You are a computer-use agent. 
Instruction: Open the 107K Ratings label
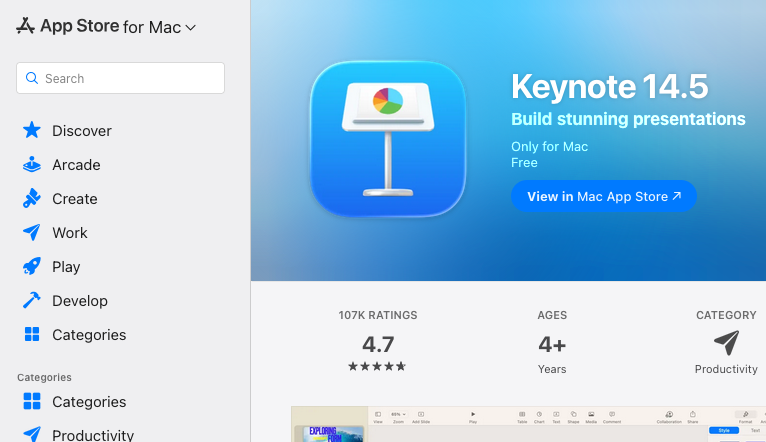pos(378,316)
